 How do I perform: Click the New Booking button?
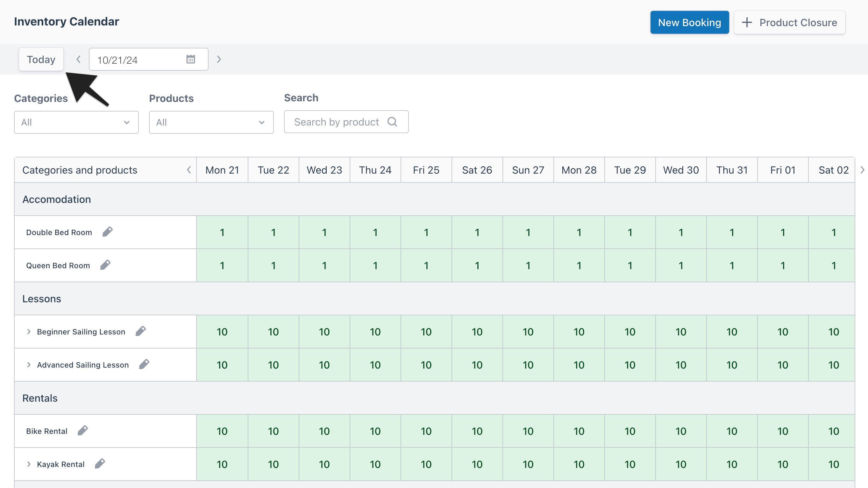[689, 22]
